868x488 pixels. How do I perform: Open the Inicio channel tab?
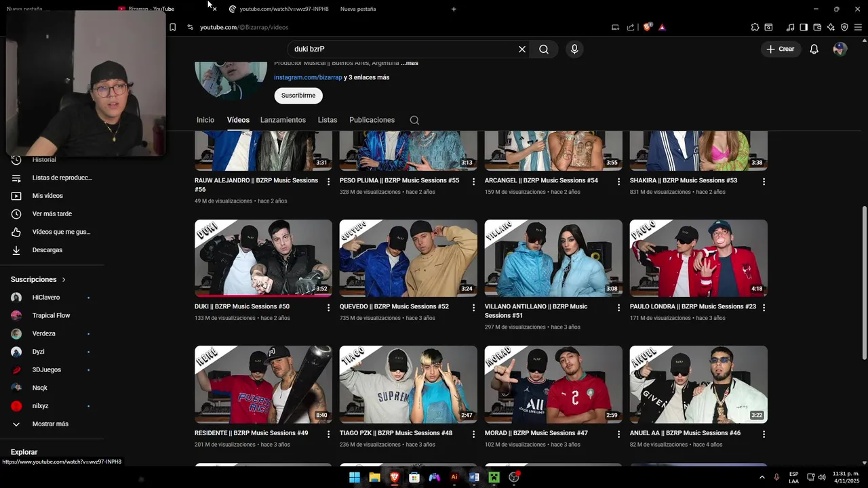(x=205, y=120)
